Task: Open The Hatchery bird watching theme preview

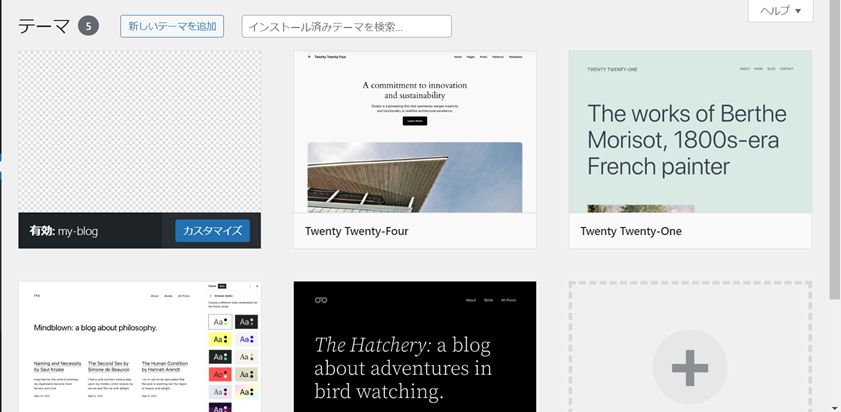Action: pyautogui.click(x=415, y=347)
